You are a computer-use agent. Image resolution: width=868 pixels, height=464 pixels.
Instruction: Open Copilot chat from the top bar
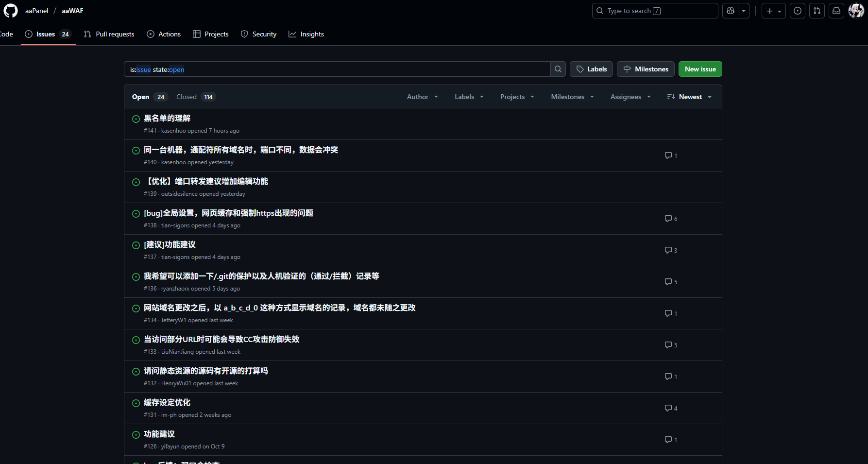[730, 10]
